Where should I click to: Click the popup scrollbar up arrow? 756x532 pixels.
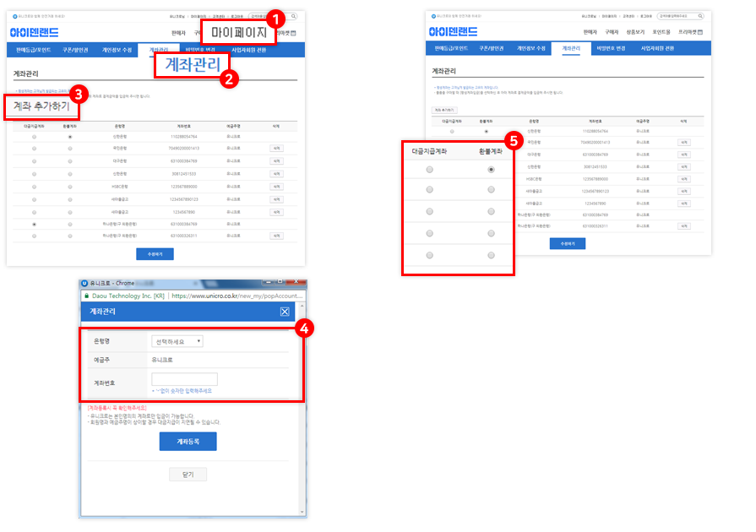coord(302,306)
